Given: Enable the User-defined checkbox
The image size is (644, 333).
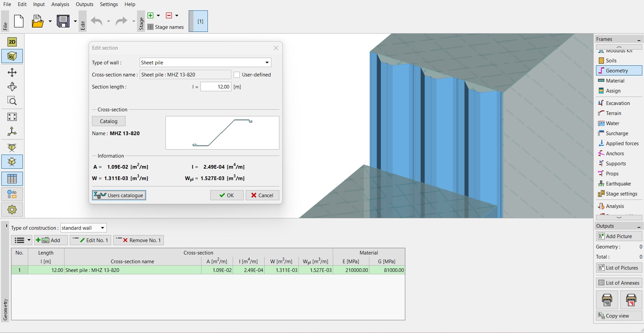Looking at the screenshot, I should (x=237, y=75).
